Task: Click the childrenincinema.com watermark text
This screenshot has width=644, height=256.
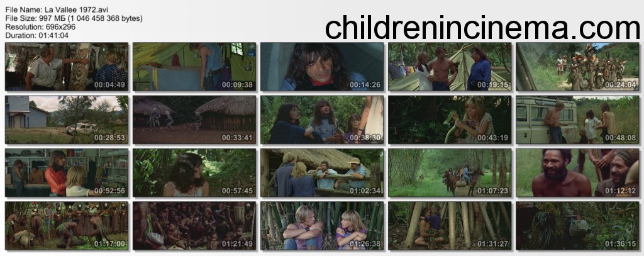Action: (x=482, y=27)
